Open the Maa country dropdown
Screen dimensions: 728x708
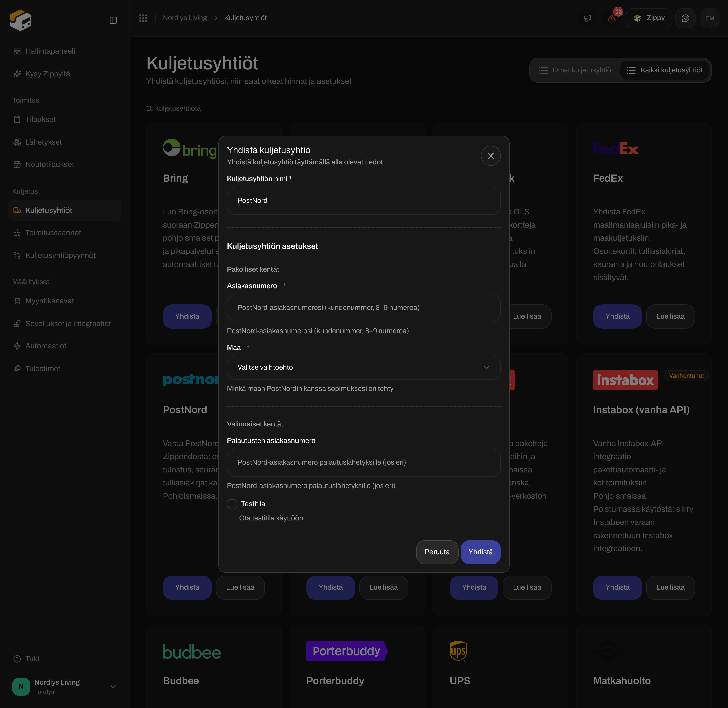pos(364,367)
